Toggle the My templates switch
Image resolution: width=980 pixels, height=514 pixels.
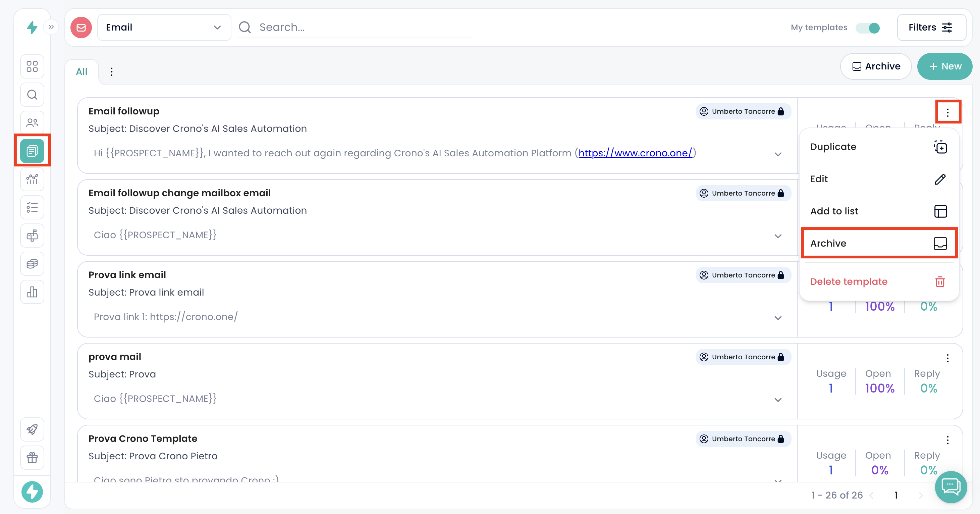[x=868, y=28]
